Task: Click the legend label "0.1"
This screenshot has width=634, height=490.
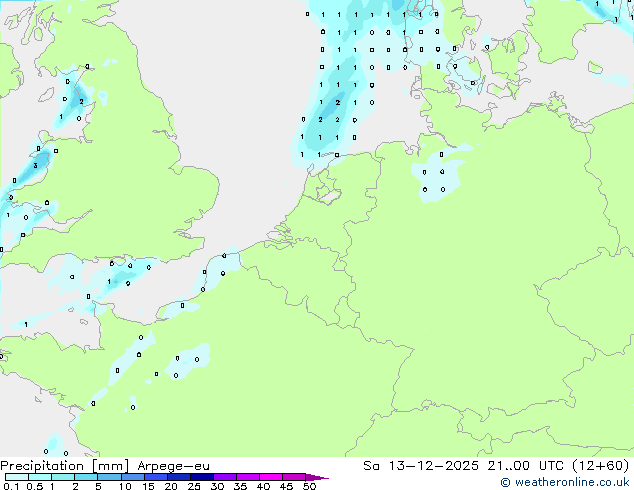Action: (11, 486)
